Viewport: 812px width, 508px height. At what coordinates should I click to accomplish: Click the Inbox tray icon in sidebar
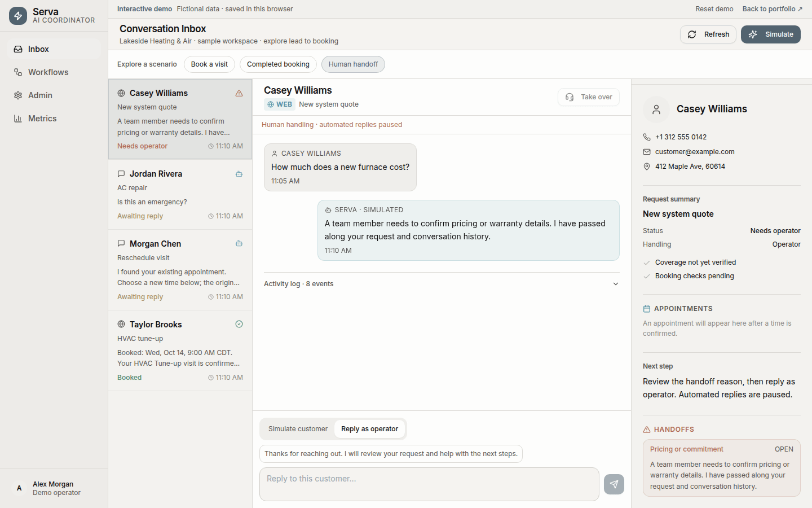coord(18,49)
